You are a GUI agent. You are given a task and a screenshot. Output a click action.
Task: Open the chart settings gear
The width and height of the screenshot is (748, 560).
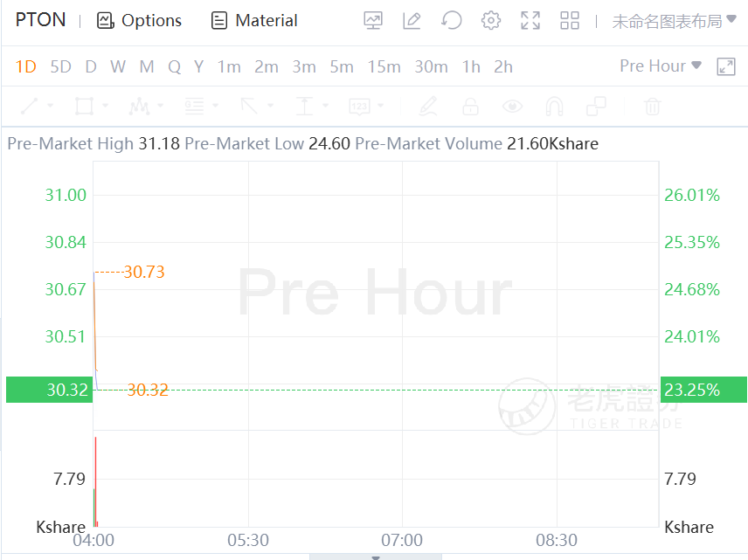pyautogui.click(x=491, y=20)
